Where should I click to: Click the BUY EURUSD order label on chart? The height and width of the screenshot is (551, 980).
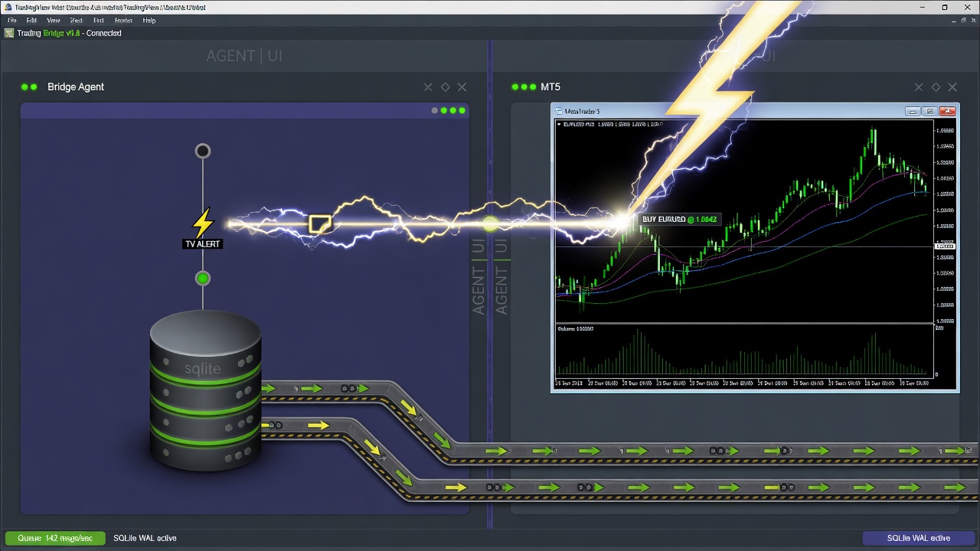point(680,220)
